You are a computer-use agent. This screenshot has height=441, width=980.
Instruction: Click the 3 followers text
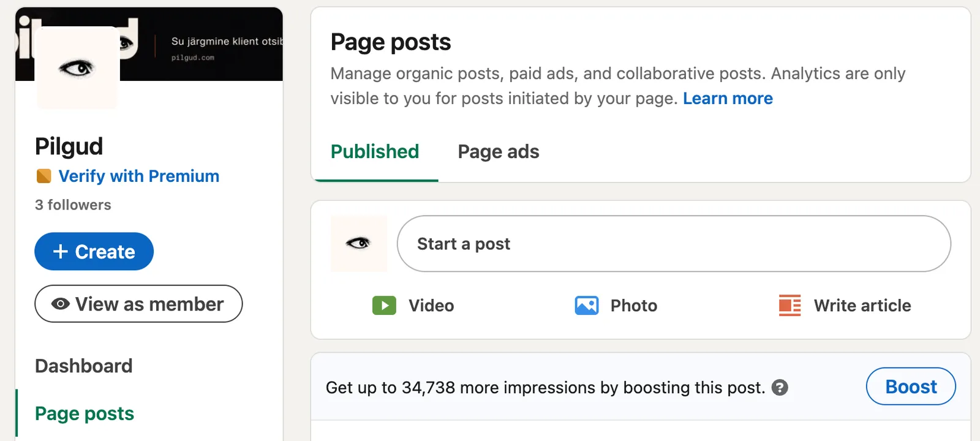point(73,205)
